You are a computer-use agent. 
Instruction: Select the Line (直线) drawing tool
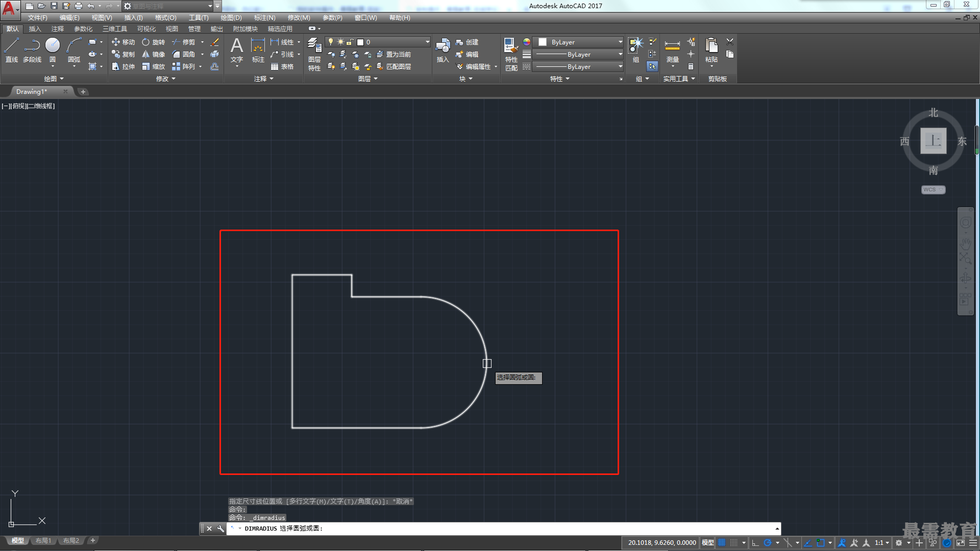pyautogui.click(x=12, y=50)
